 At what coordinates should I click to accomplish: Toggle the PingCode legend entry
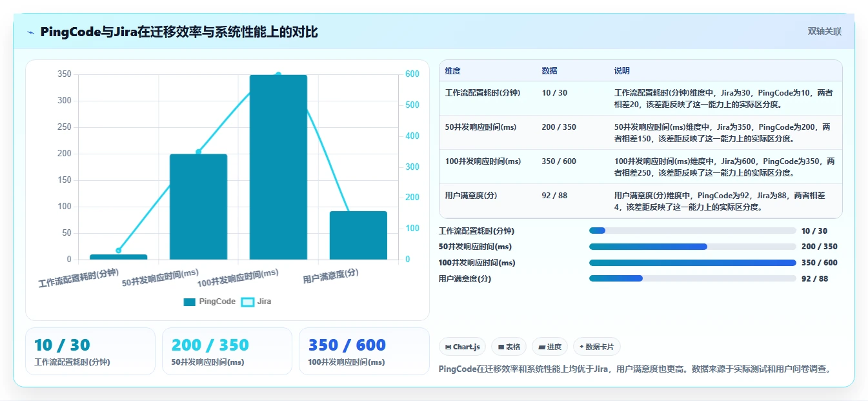click(x=209, y=302)
